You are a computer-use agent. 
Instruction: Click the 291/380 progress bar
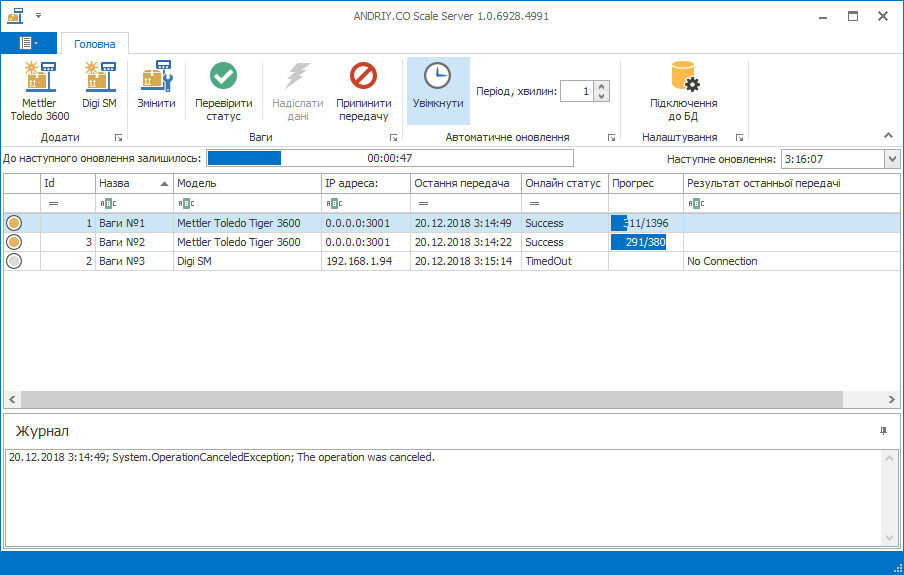[646, 242]
